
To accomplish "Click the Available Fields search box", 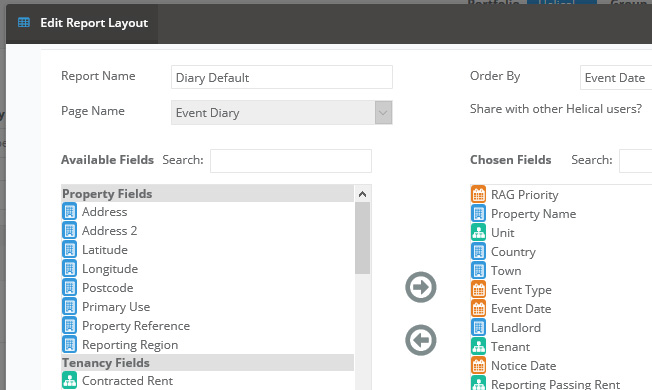I will coord(291,160).
